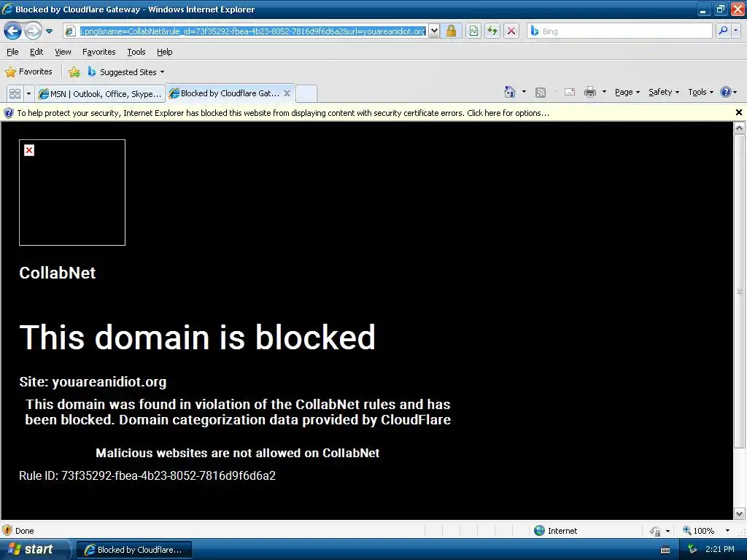
Task: Open the View menu
Action: pyautogui.click(x=63, y=52)
